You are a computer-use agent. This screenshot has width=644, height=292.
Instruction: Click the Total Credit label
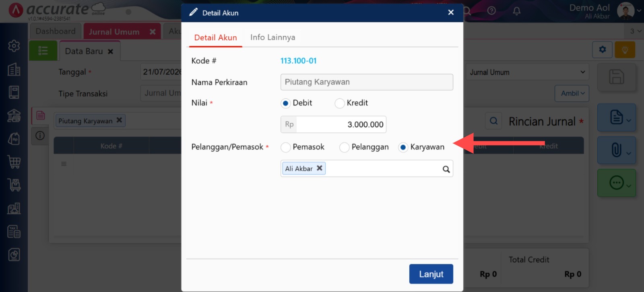pos(529,260)
